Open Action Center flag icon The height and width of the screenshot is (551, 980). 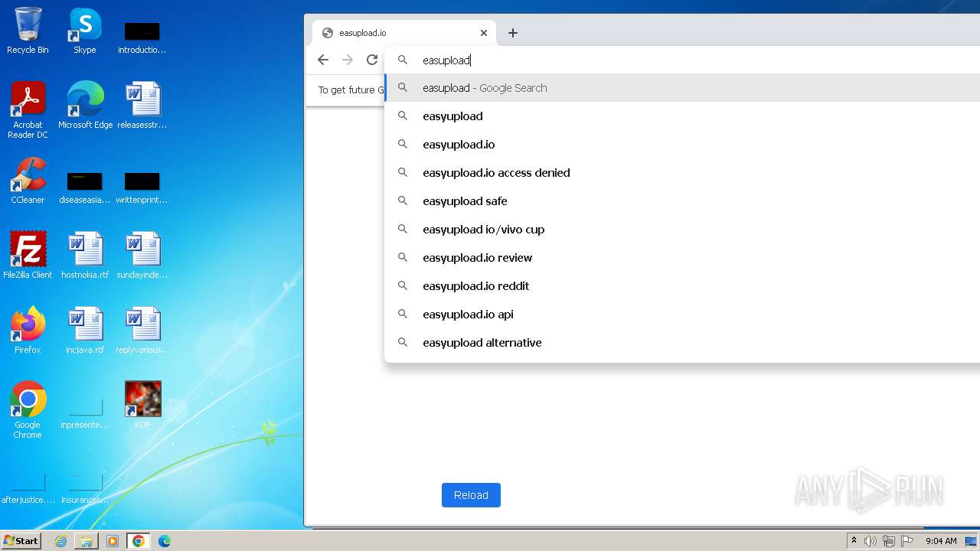pyautogui.click(x=907, y=541)
